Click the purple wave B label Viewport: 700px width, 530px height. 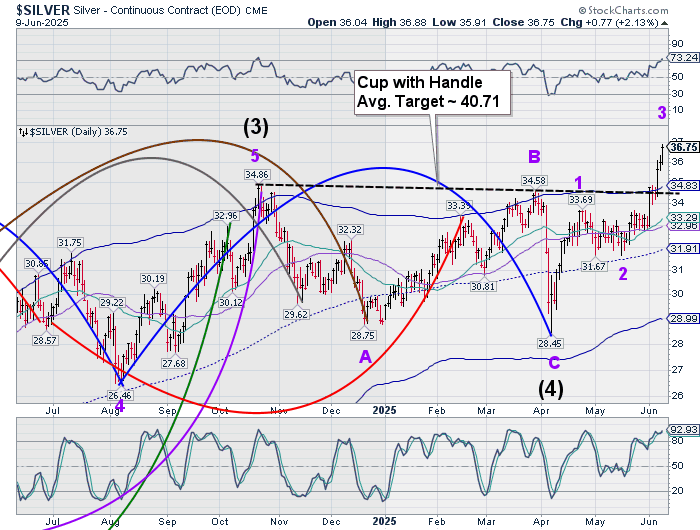pyautogui.click(x=534, y=156)
